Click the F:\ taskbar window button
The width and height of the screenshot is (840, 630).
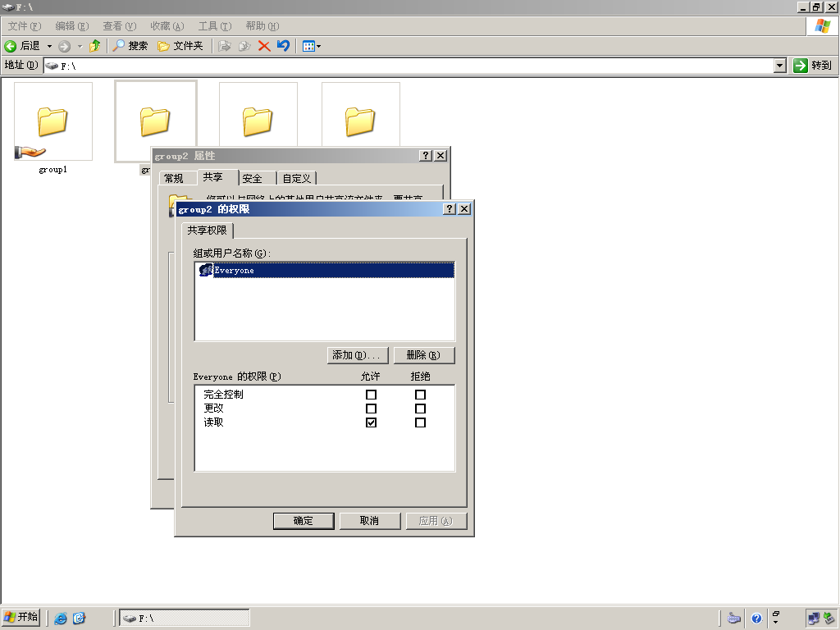pos(185,618)
